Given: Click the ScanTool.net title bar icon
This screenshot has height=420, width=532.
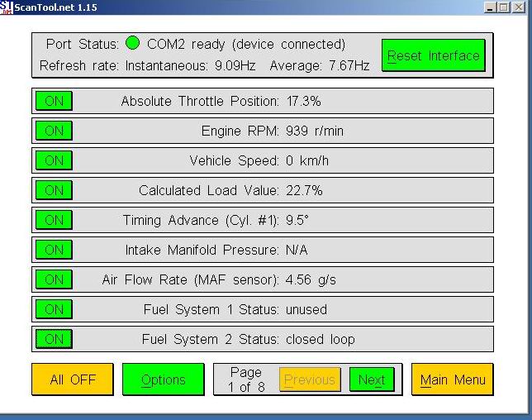Looking at the screenshot, I should coord(7,7).
